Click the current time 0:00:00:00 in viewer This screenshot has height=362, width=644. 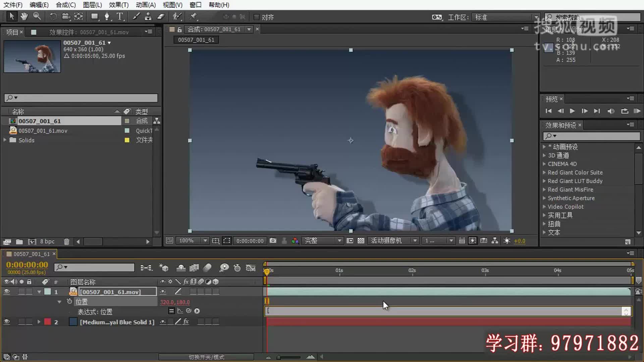click(x=250, y=241)
